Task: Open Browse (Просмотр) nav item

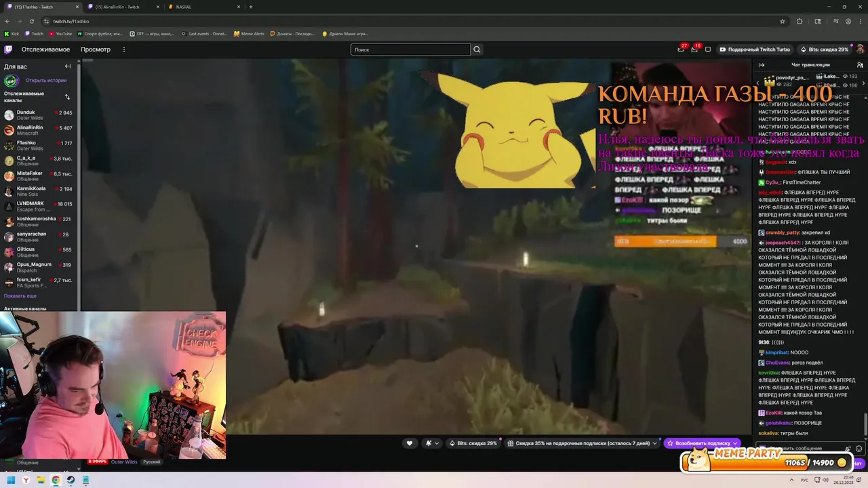Action: (96, 49)
